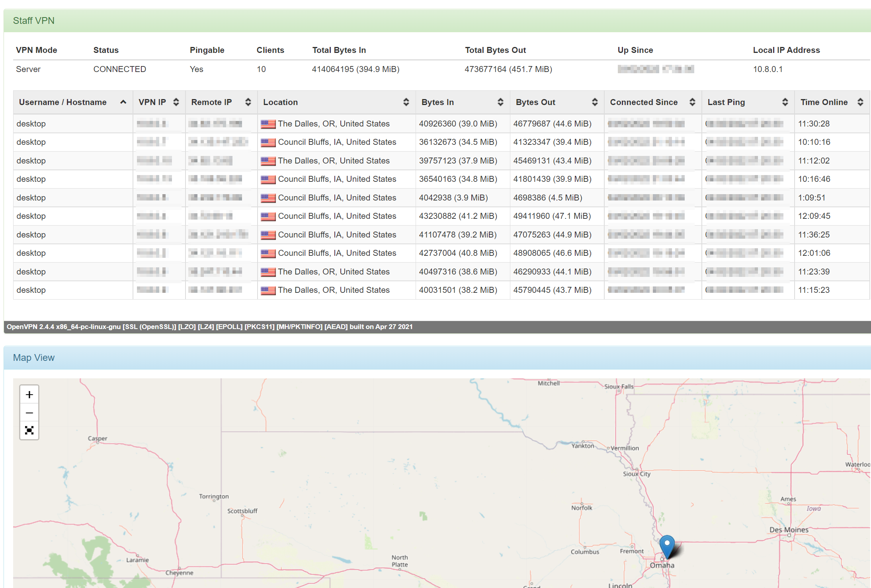Screen dimensions: 871x588
Task: Click the US flag in the first row
Action: (x=268, y=124)
